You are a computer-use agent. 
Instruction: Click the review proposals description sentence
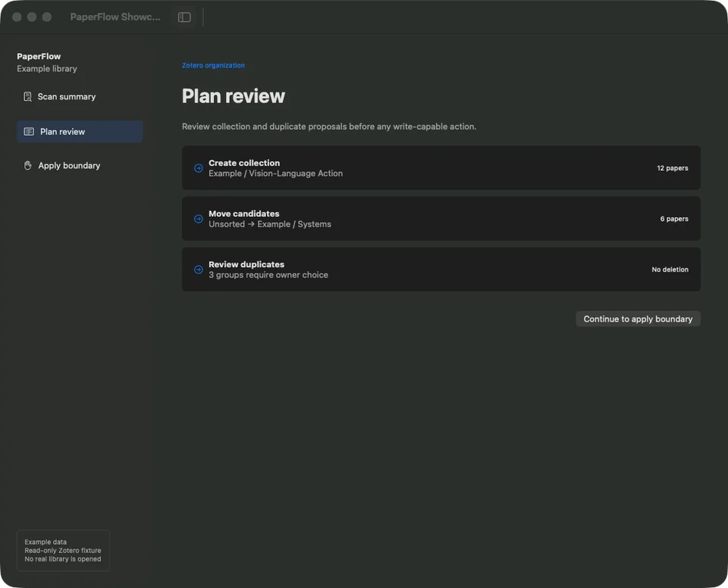point(329,127)
